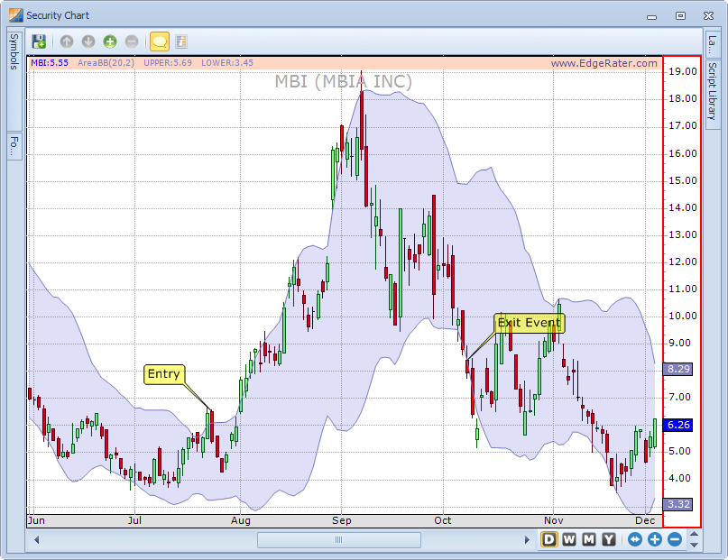Minimize the Security Chart window

pyautogui.click(x=652, y=16)
